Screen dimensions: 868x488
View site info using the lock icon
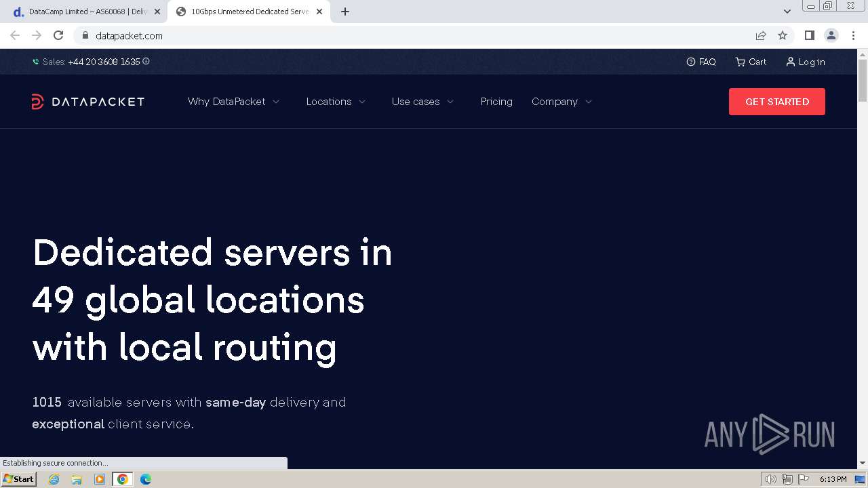tap(85, 35)
